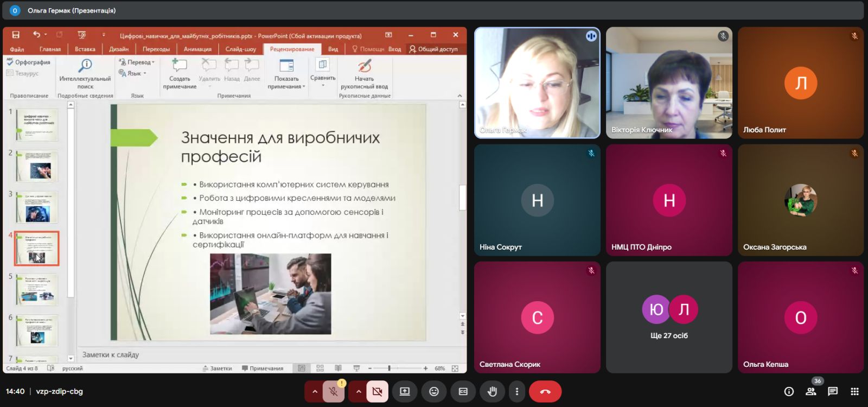The width and height of the screenshot is (868, 407).
Task: Open the three-dot more options menu
Action: 516,391
